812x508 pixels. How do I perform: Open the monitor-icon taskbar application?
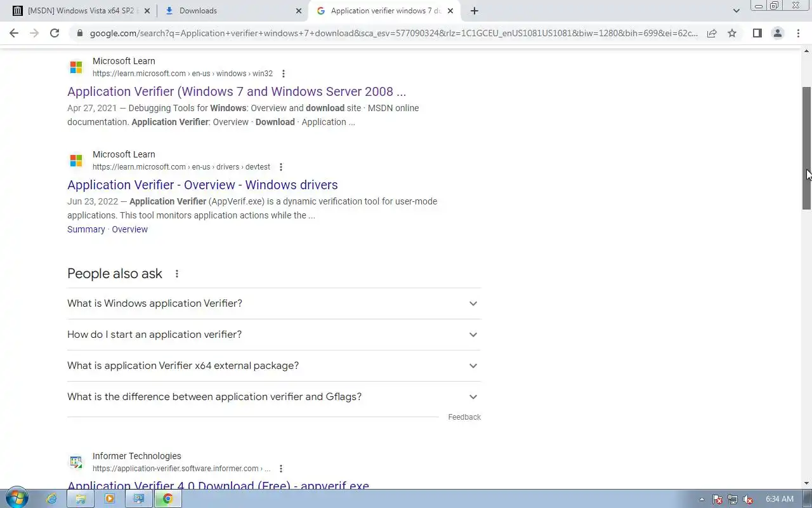tap(138, 499)
